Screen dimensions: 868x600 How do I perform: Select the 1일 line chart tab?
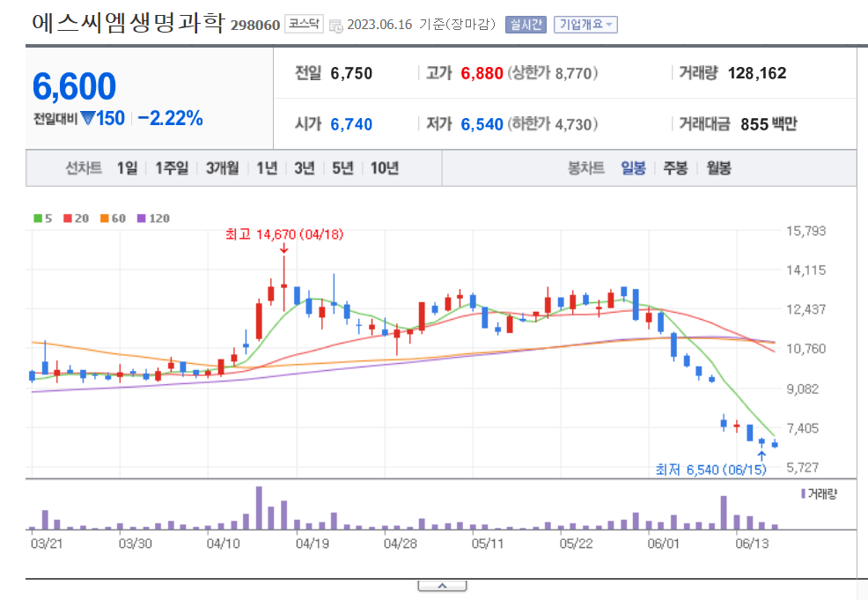coord(127,168)
